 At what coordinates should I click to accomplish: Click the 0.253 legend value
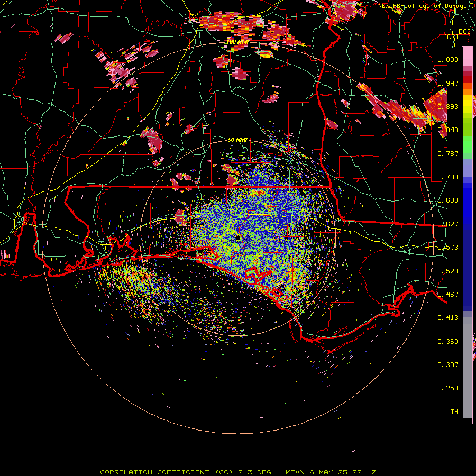(448, 388)
